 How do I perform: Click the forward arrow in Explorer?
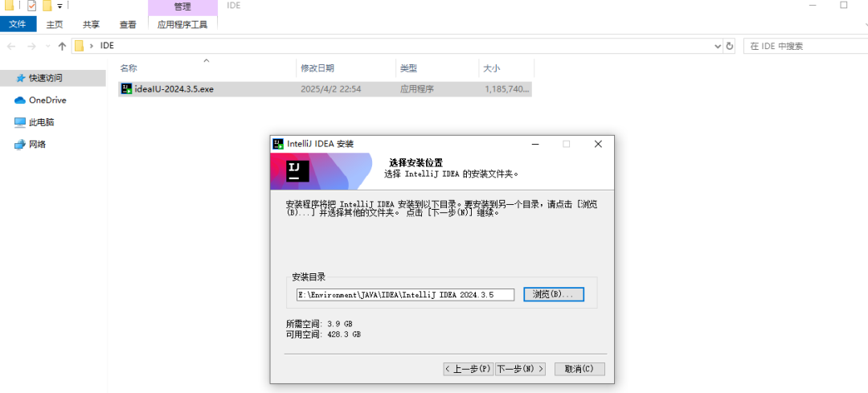coord(31,46)
